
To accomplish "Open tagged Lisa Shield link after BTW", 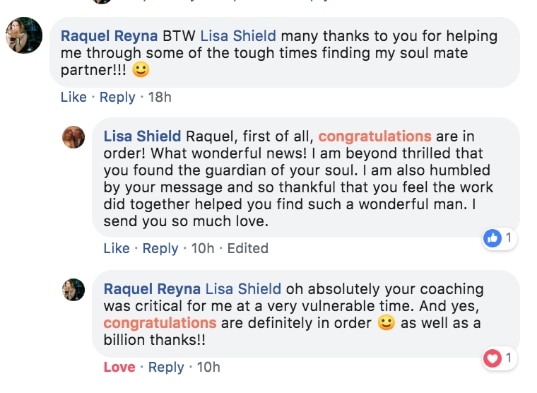I will pyautogui.click(x=238, y=36).
